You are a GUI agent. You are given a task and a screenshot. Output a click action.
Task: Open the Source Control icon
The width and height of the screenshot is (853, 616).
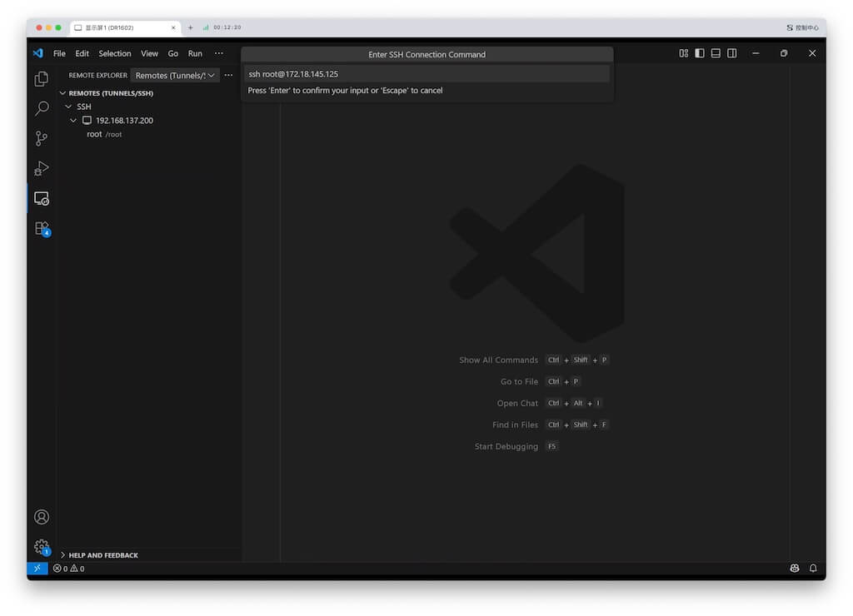tap(41, 138)
